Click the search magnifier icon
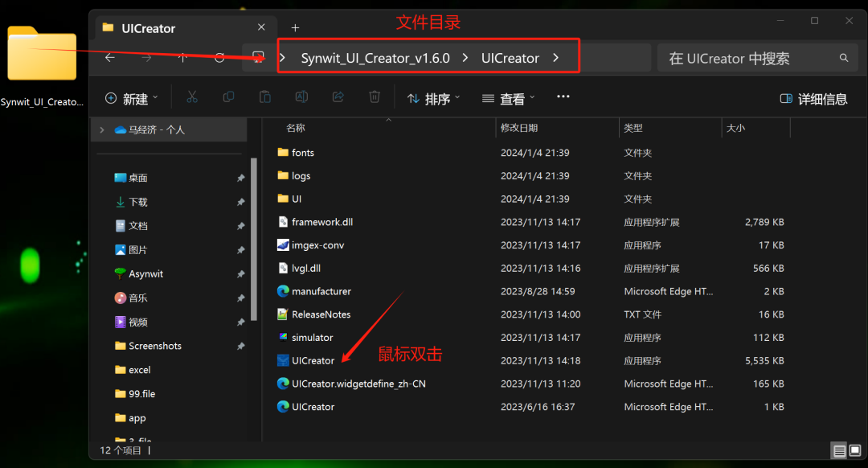 [x=844, y=58]
